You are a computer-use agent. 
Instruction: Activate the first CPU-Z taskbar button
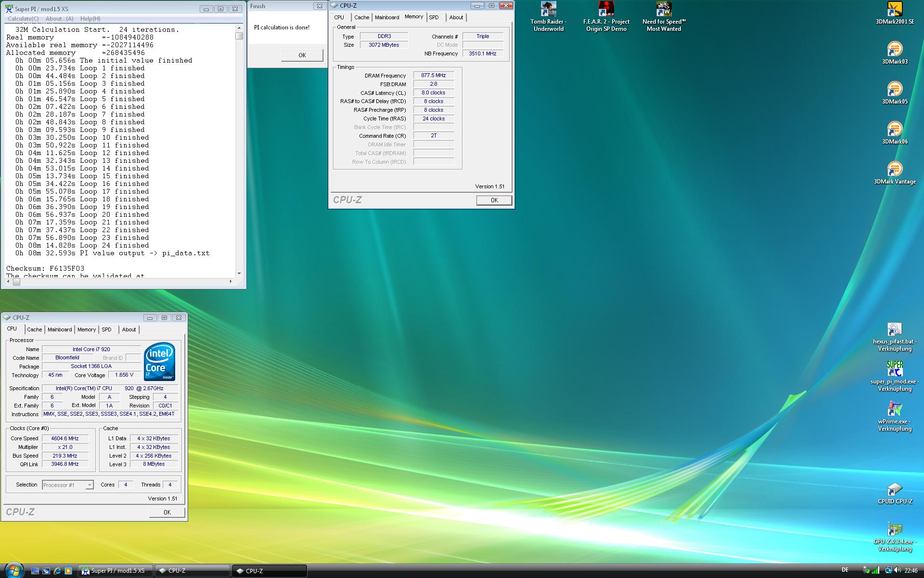click(192, 571)
